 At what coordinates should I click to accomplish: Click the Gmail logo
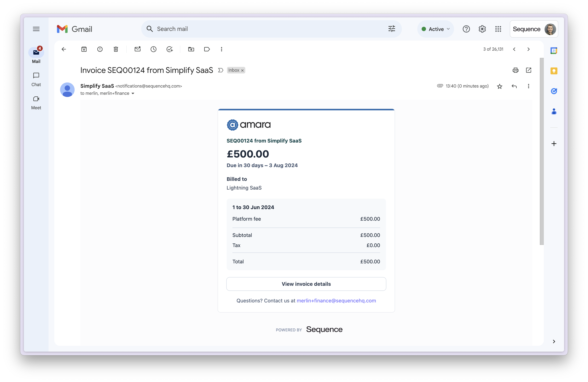pos(74,29)
